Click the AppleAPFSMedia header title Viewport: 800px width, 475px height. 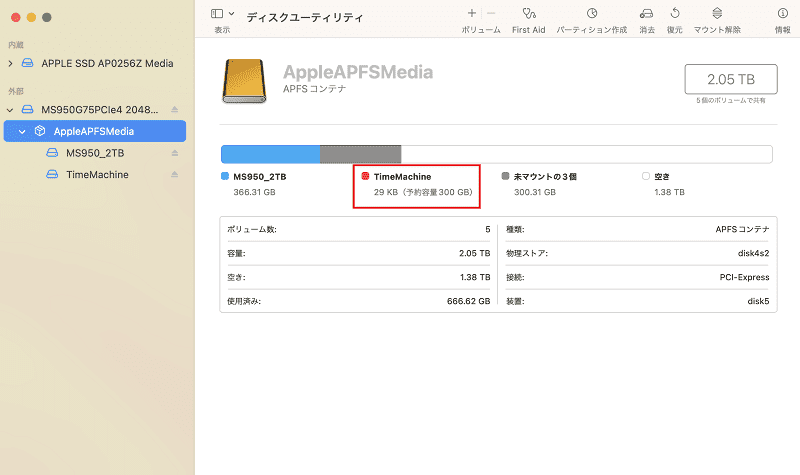click(x=358, y=72)
